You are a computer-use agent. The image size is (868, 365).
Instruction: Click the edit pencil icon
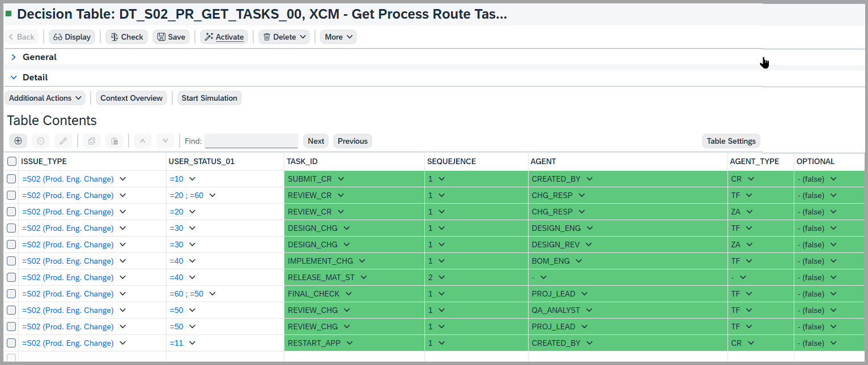pyautogui.click(x=63, y=141)
